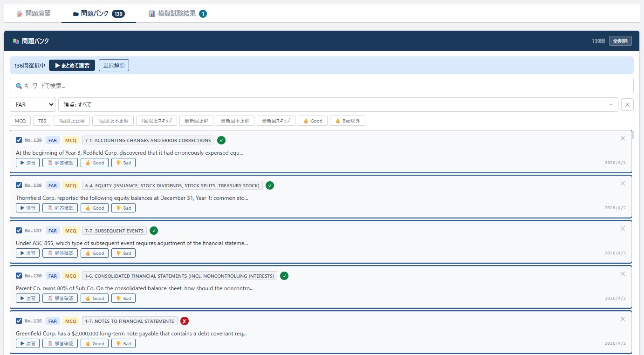Start practice (演習) for question No.138
The height and width of the screenshot is (355, 644).
tap(27, 208)
